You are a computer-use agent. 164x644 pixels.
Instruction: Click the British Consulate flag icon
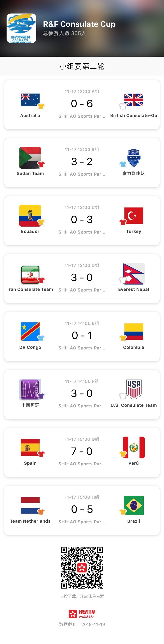pos(134,100)
